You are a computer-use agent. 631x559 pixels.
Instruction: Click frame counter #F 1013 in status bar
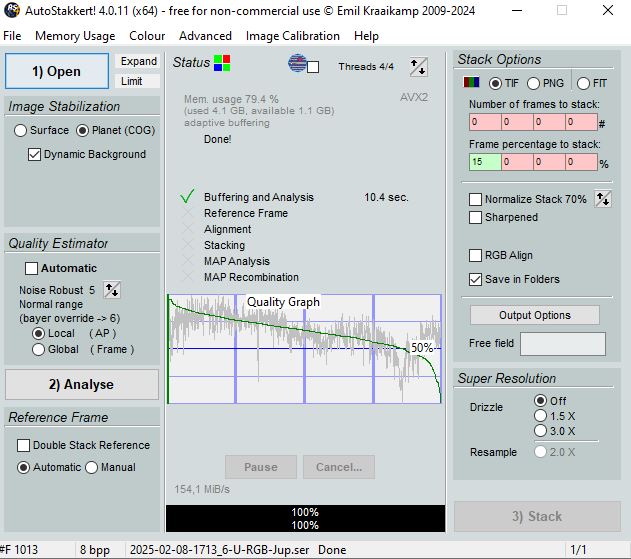[x=19, y=550]
